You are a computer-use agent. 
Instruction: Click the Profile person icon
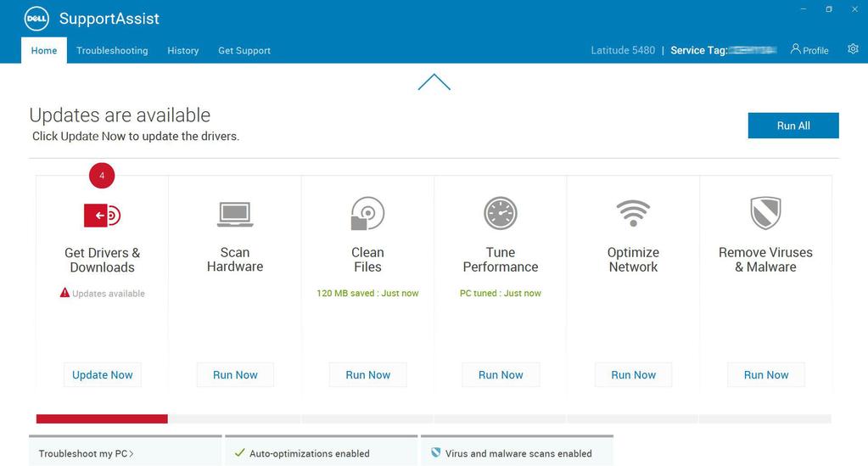(x=795, y=48)
